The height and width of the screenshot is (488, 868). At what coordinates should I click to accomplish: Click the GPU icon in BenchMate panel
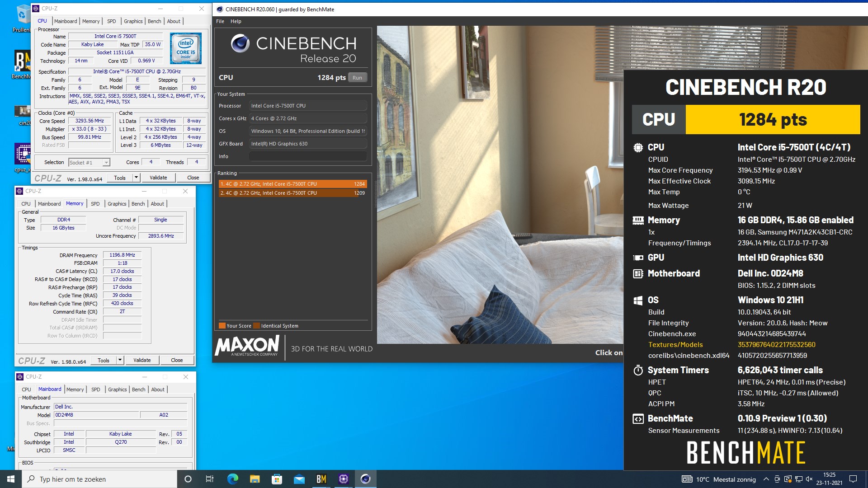click(x=638, y=258)
